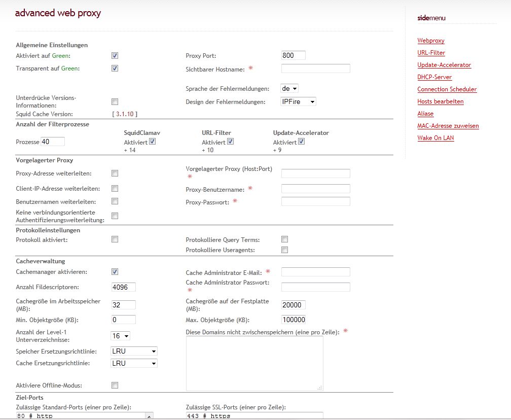
Task: Enable Client-IP-Adresse weiterleiten checkbox
Action: pyautogui.click(x=115, y=189)
